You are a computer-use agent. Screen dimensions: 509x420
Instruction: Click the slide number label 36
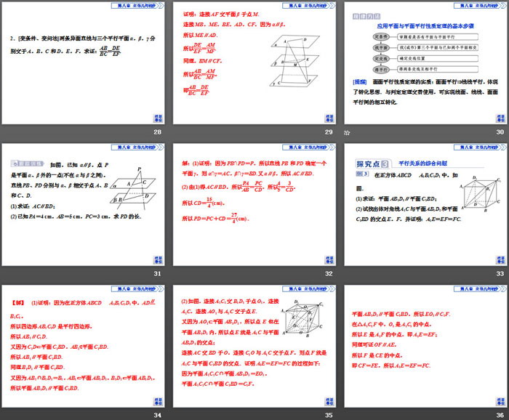tap(500, 415)
